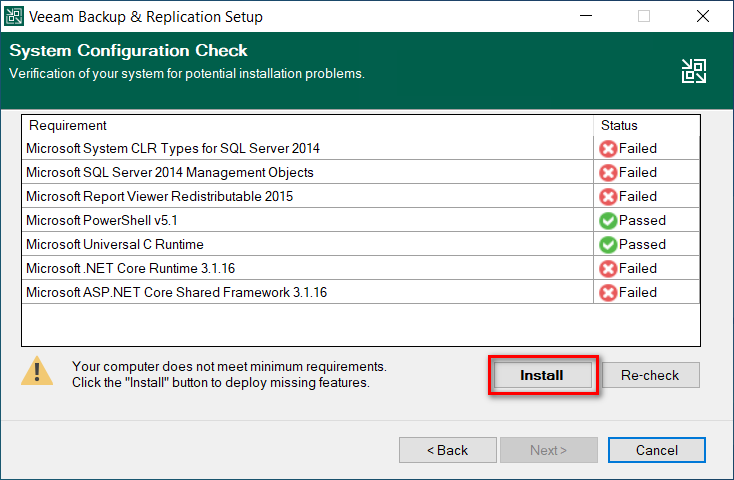Close the Veeam setup window
Image resolution: width=734 pixels, height=480 pixels.
click(703, 16)
